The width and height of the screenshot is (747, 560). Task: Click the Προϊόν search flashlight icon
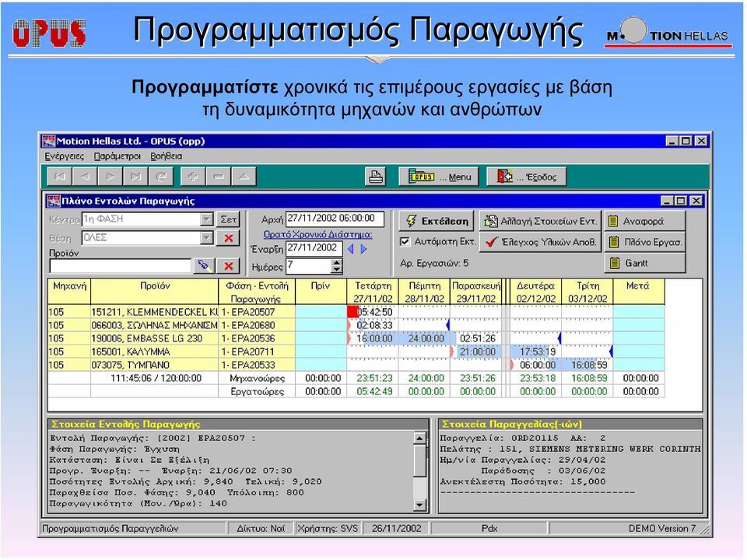pyautogui.click(x=205, y=266)
